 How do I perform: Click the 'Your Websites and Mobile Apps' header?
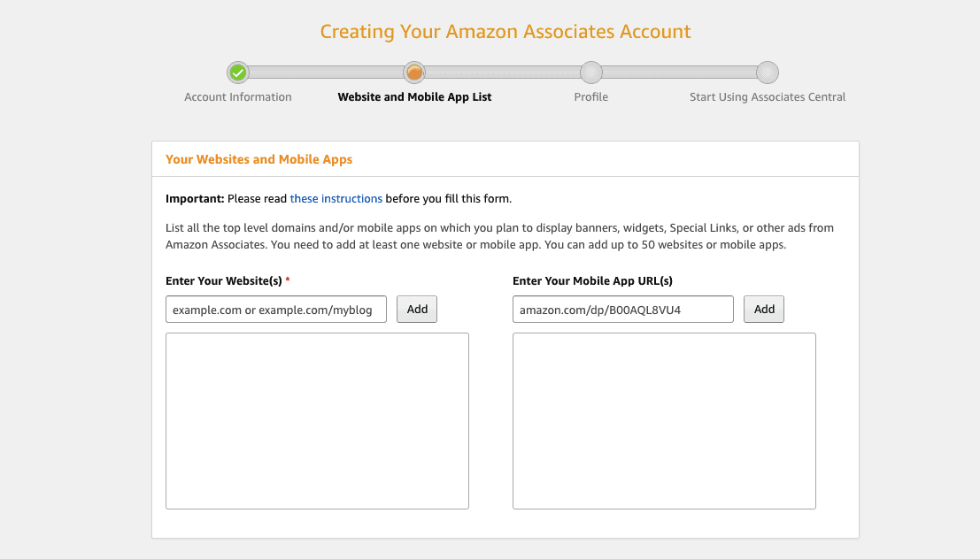coord(259,159)
